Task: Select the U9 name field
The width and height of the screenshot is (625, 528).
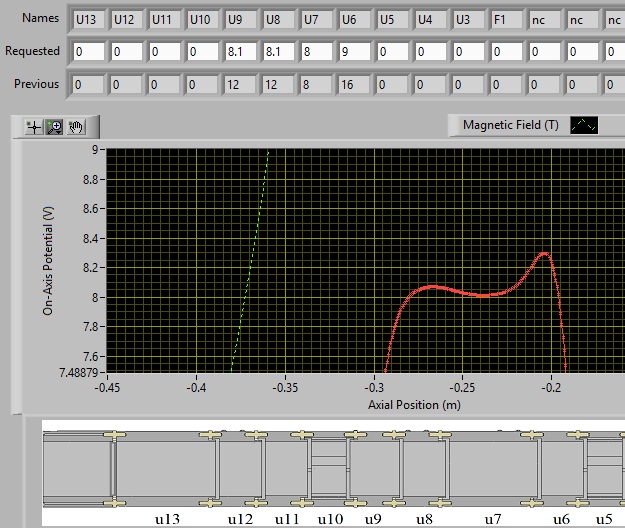Action: click(x=241, y=20)
